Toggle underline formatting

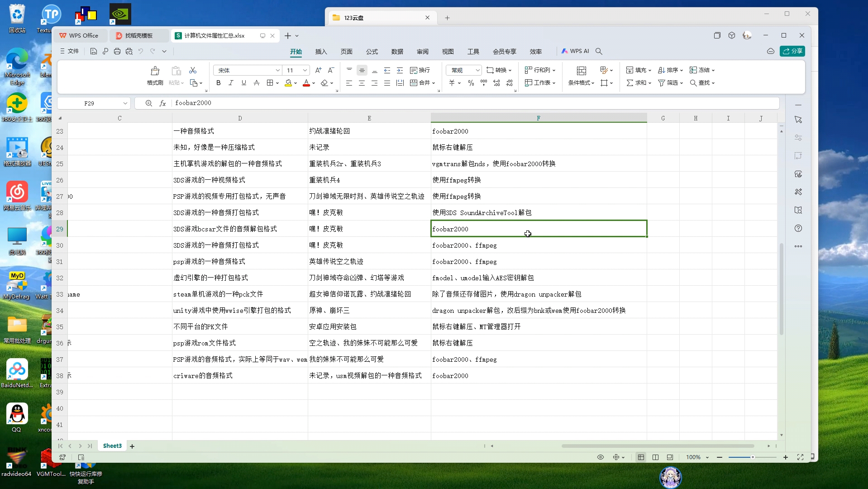click(x=243, y=83)
